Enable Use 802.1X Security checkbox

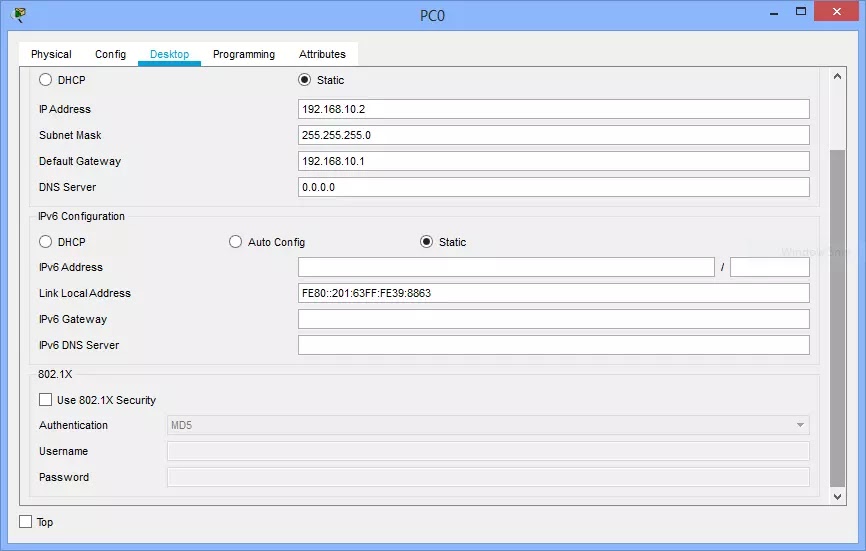click(x=45, y=400)
